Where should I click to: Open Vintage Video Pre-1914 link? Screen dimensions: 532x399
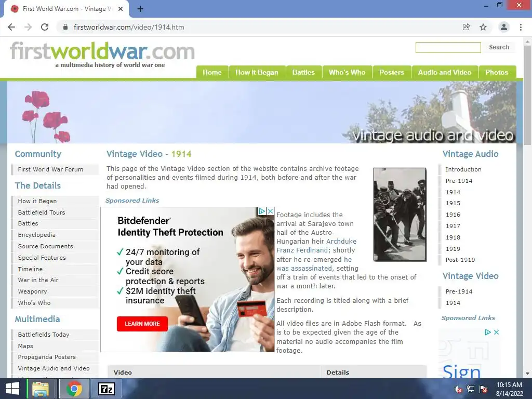click(x=459, y=291)
